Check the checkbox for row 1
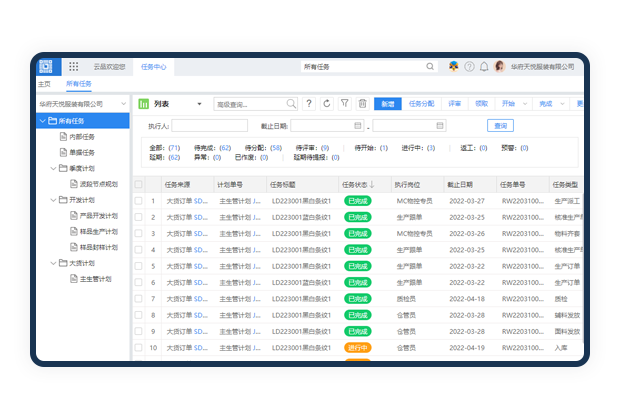This screenshot has height=420, width=620. point(139,201)
